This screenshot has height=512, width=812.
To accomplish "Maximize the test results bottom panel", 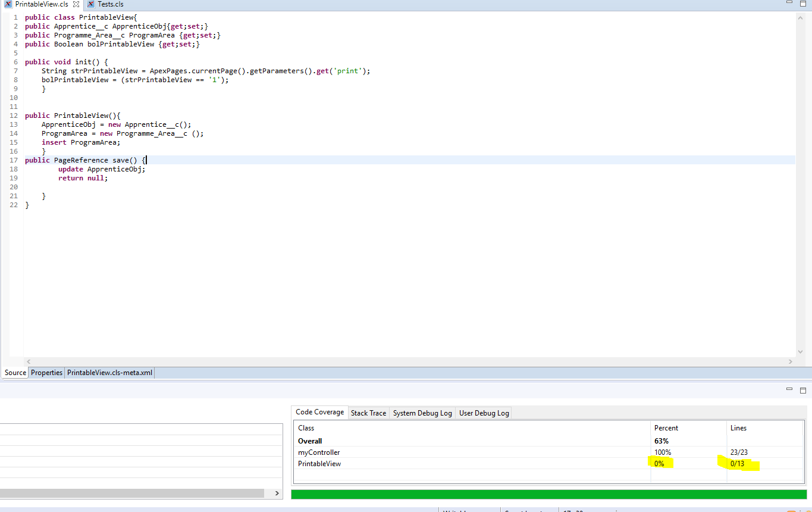I will click(x=802, y=390).
